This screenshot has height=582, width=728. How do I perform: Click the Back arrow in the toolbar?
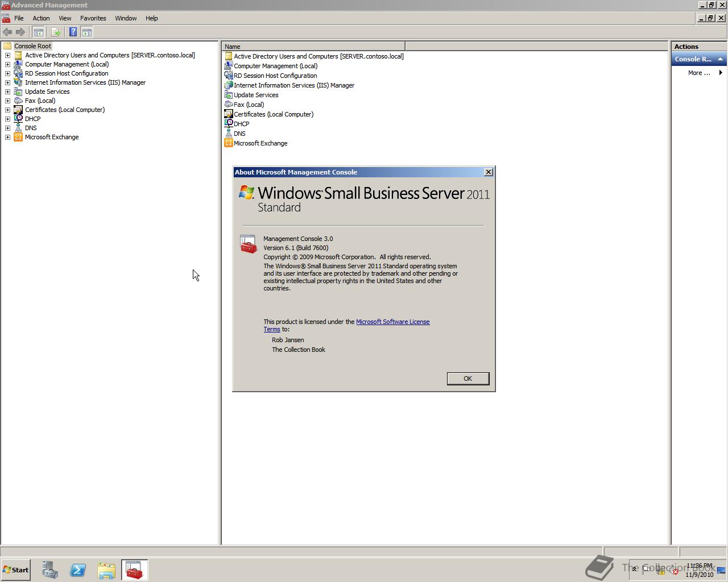[x=7, y=32]
